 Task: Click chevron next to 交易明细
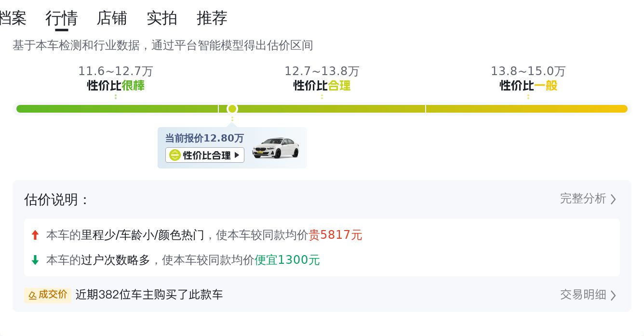point(613,295)
